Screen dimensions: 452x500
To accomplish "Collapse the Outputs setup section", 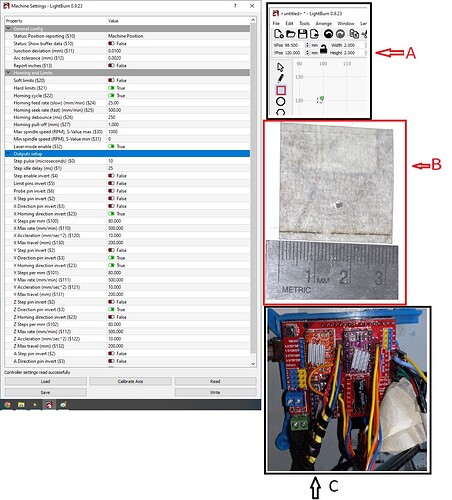I will (x=8, y=154).
